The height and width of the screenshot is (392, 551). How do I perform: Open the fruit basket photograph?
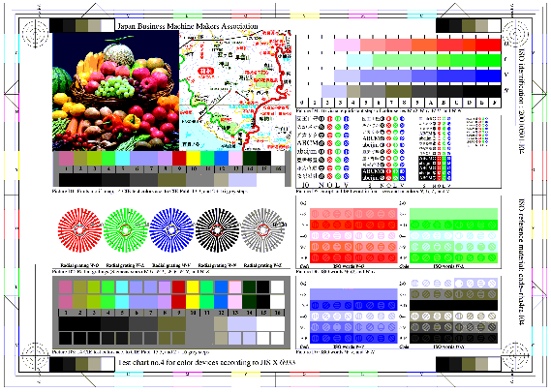116,91
